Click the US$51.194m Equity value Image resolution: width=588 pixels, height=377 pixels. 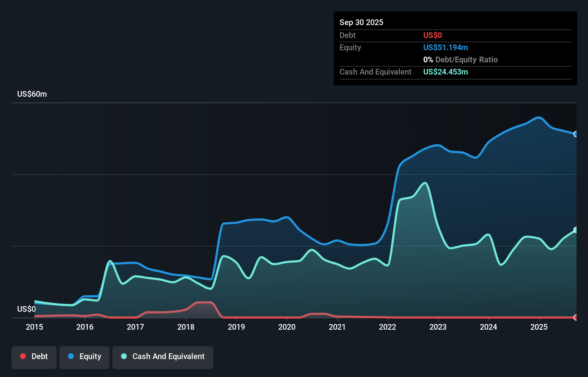[445, 47]
